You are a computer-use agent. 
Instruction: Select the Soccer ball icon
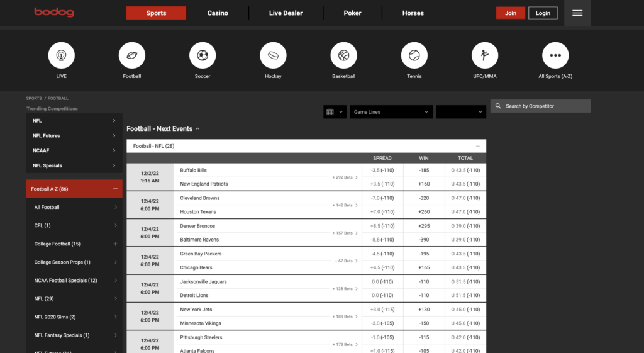(x=203, y=55)
